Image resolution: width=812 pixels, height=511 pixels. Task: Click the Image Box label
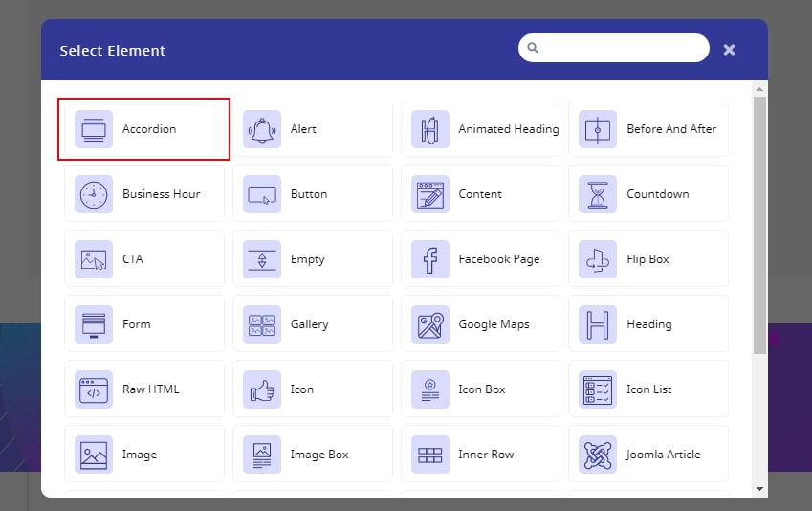319,455
